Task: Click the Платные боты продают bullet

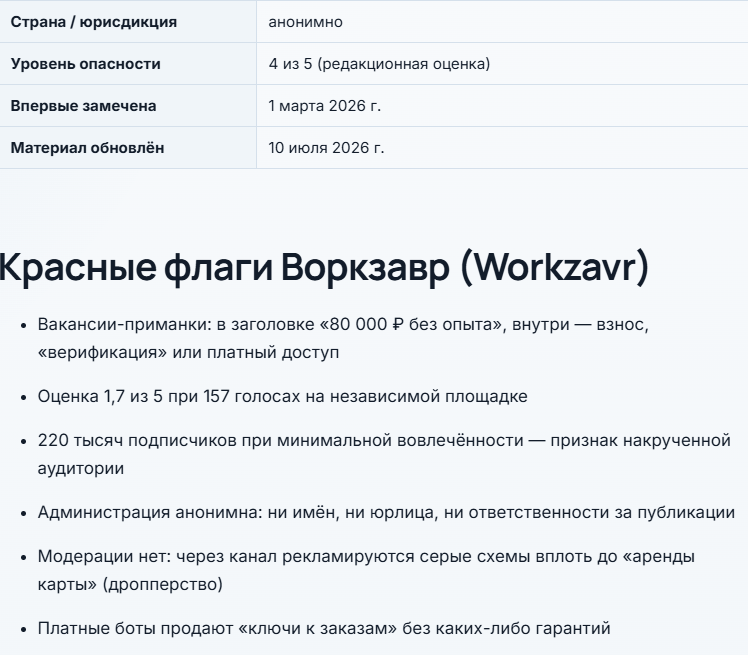Action: click(324, 628)
